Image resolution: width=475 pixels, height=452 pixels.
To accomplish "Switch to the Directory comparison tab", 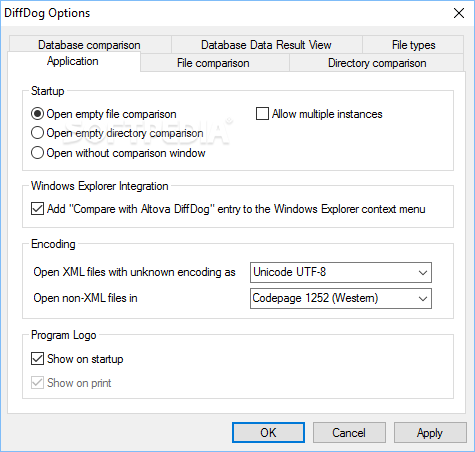I will click(x=377, y=63).
